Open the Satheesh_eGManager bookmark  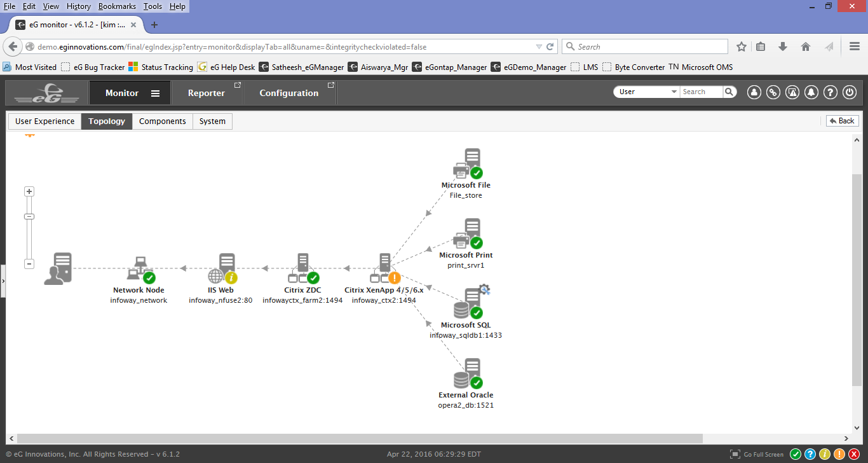[x=301, y=67]
